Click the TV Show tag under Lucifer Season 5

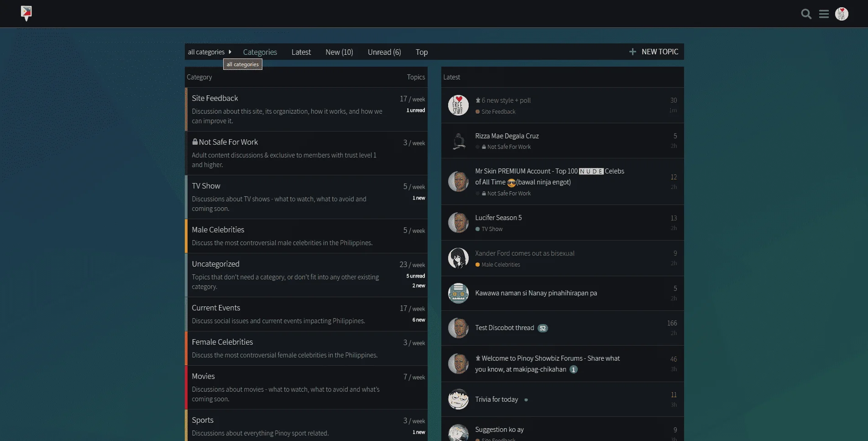(489, 229)
